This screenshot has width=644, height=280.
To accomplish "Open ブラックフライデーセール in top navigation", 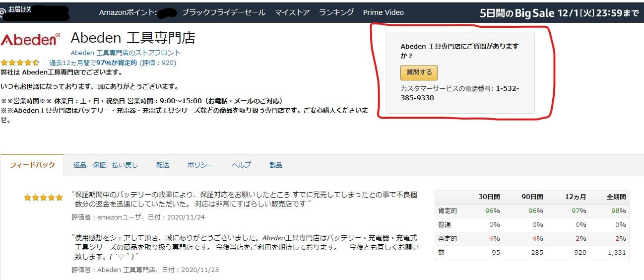I will [223, 12].
